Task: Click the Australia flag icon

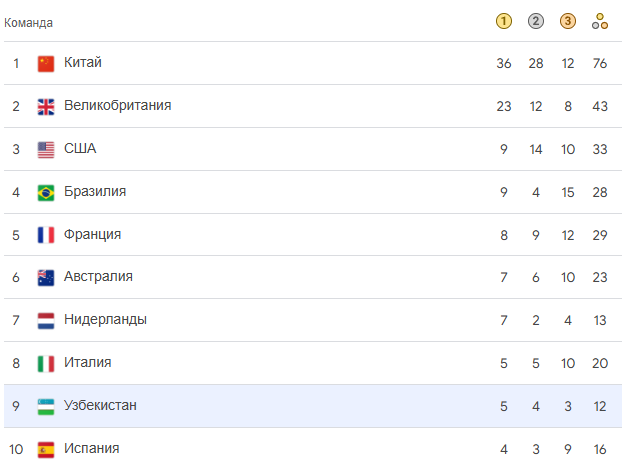Action: tap(46, 278)
